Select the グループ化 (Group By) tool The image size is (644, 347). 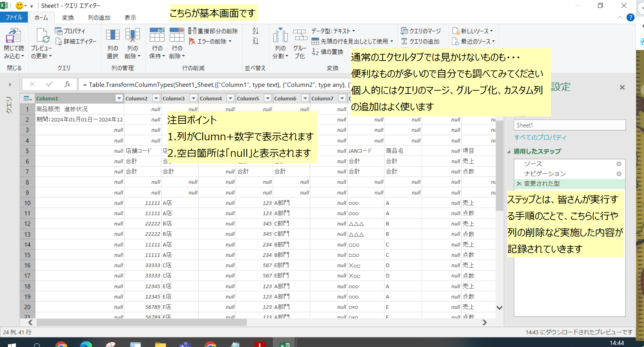pos(300,42)
